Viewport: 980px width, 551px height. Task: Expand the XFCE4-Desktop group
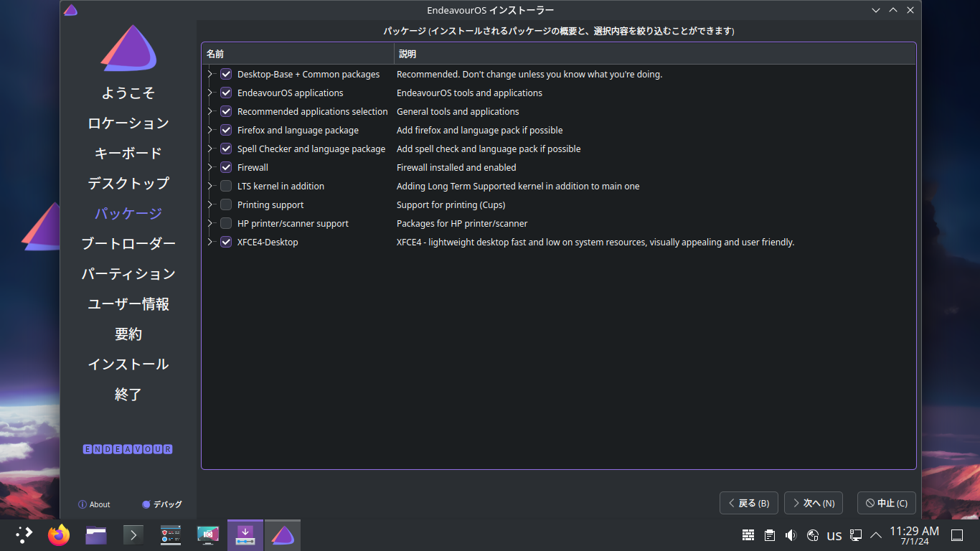pos(210,242)
